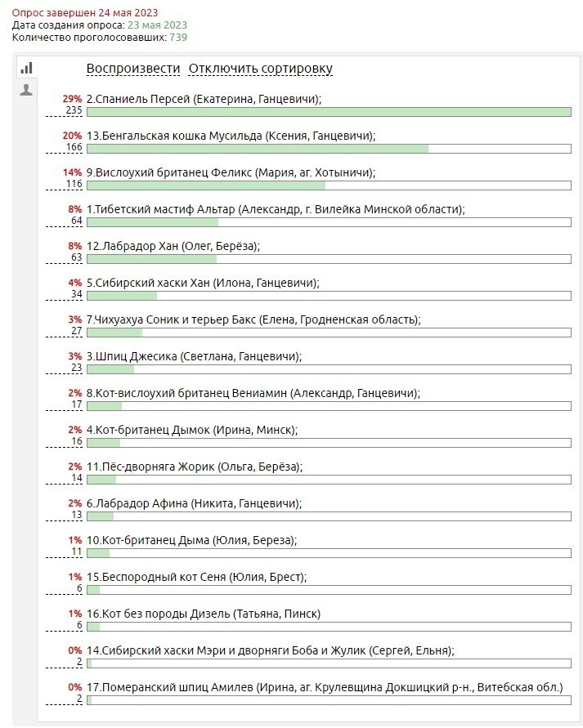Viewport: 583px width, 728px height.
Task: Select option text "10.Кот-британец Дыма (Юлия, Береза)"
Action: coord(191,539)
